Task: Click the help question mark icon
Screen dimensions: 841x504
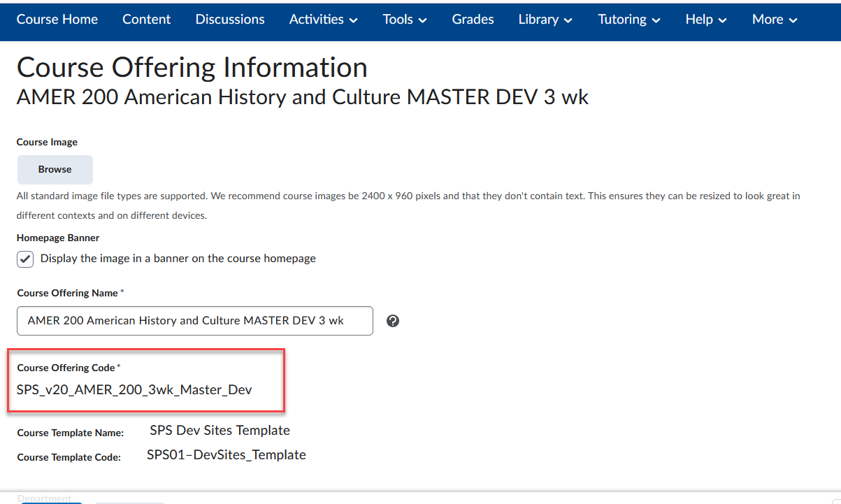Action: [x=393, y=320]
